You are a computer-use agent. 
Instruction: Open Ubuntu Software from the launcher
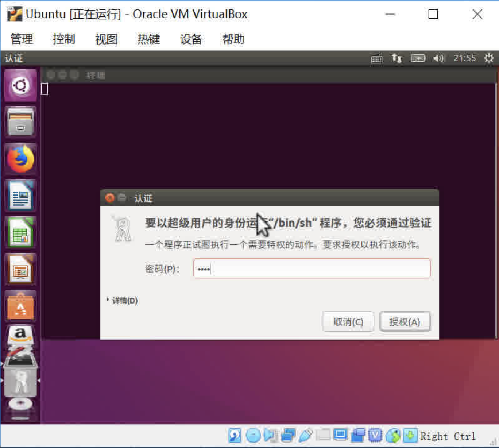pyautogui.click(x=20, y=306)
